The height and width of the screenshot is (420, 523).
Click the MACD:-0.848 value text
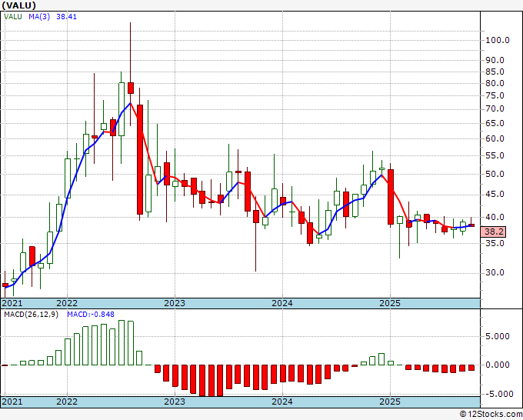tap(91, 315)
